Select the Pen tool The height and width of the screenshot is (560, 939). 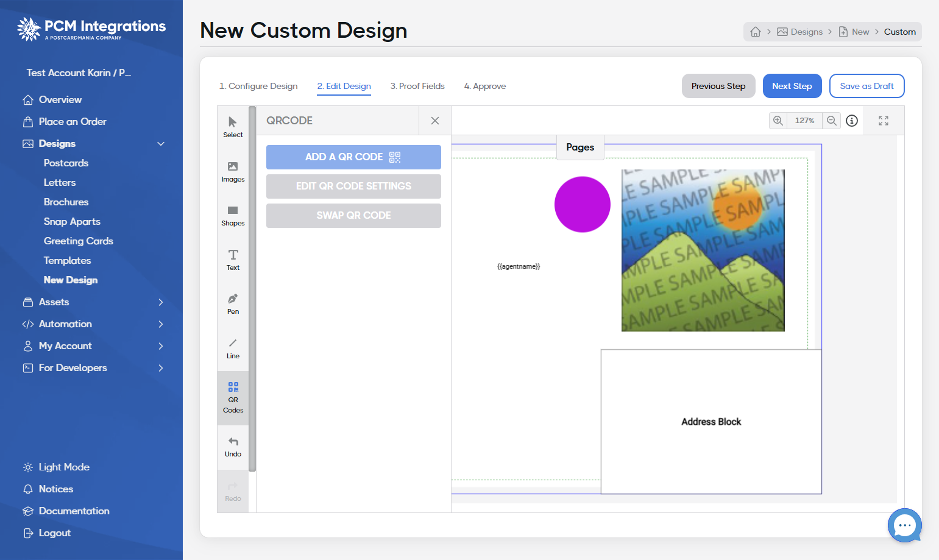[233, 304]
